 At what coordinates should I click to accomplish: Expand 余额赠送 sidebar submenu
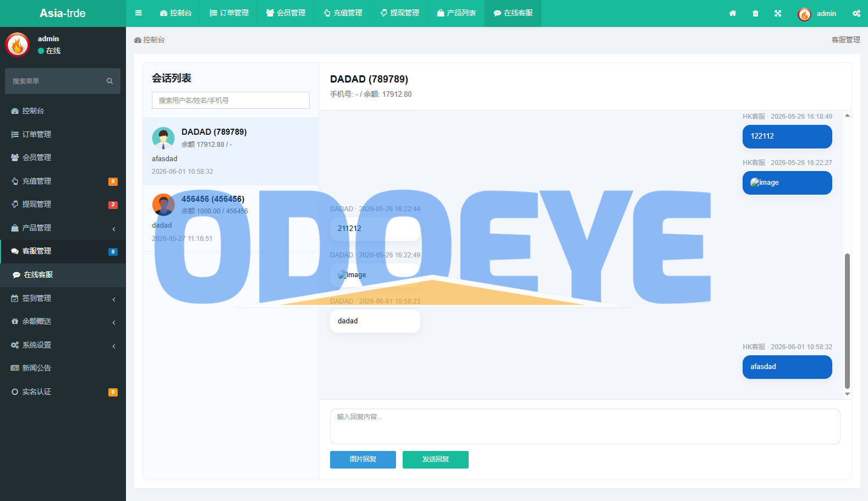pos(63,321)
